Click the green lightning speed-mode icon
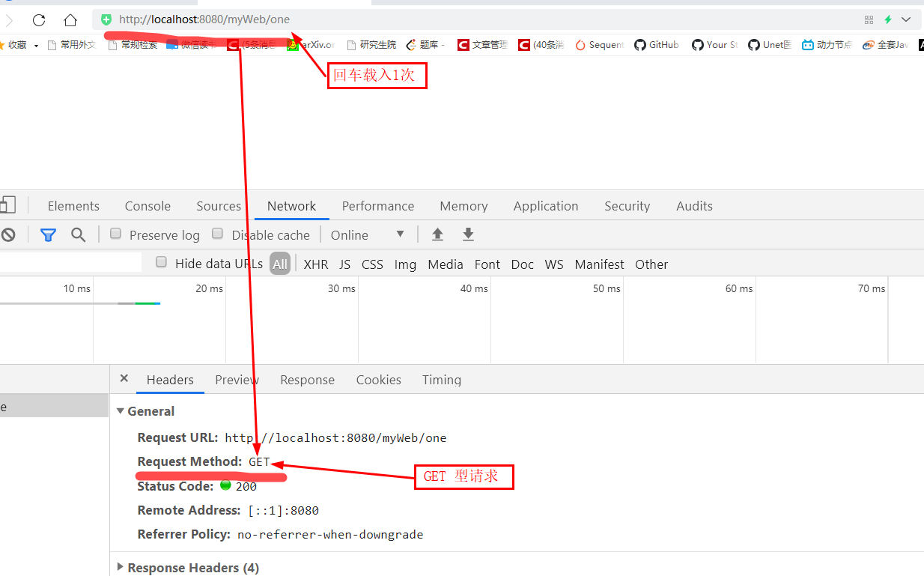The width and height of the screenshot is (924, 576). pyautogui.click(x=888, y=19)
